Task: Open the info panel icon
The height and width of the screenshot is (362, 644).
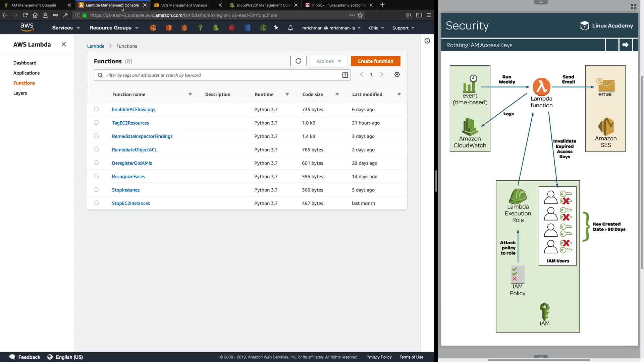Action: tap(427, 41)
